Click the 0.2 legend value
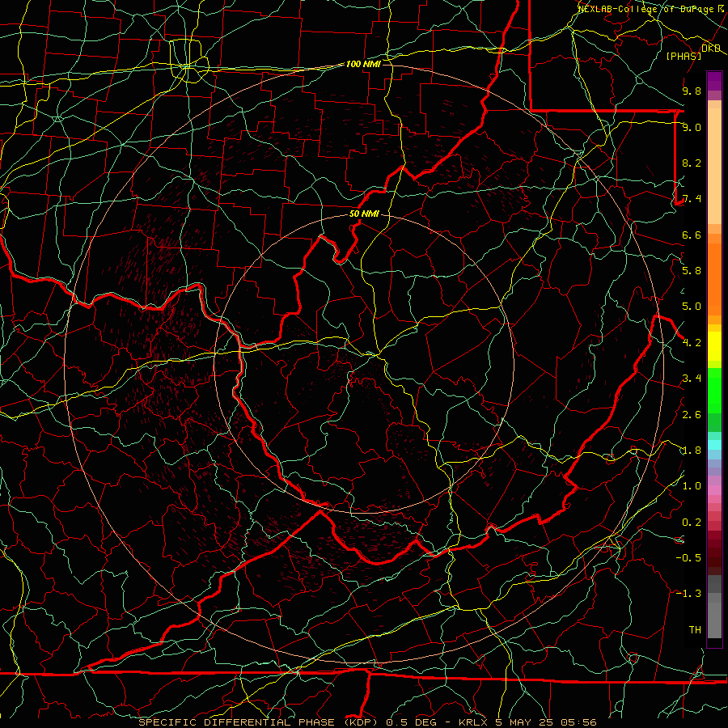The height and width of the screenshot is (728, 728). (x=692, y=523)
